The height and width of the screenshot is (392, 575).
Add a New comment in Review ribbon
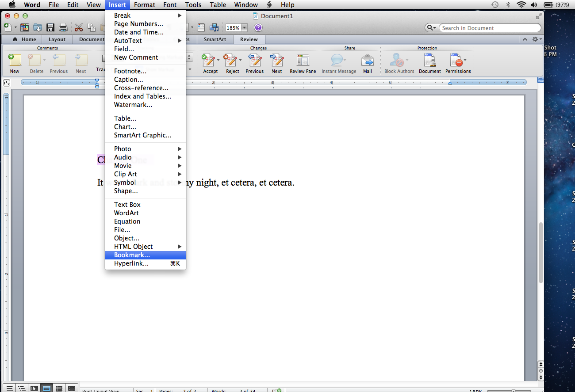click(15, 64)
